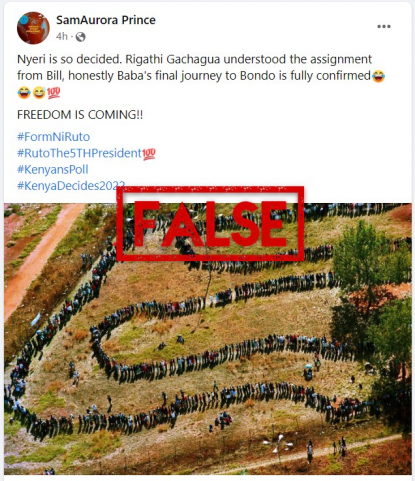Open the SamAurora Prince profile name link

click(x=106, y=20)
